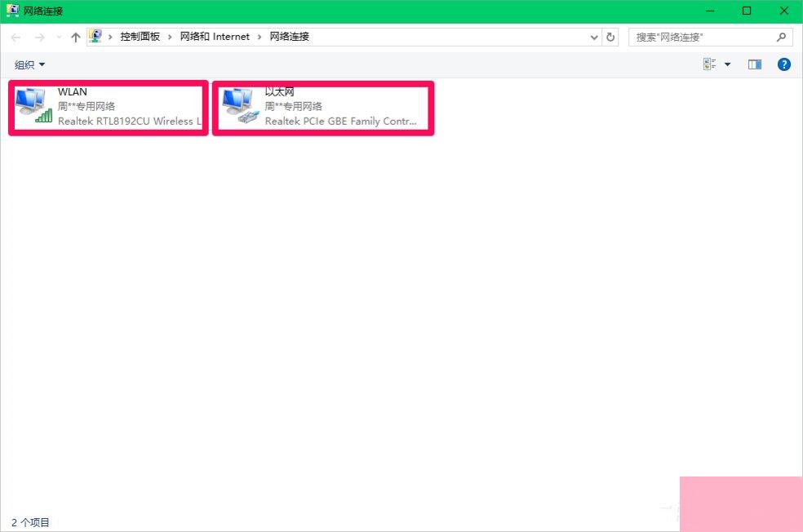Open the recent locations dropdown arrow
This screenshot has height=532, width=803.
tap(58, 38)
